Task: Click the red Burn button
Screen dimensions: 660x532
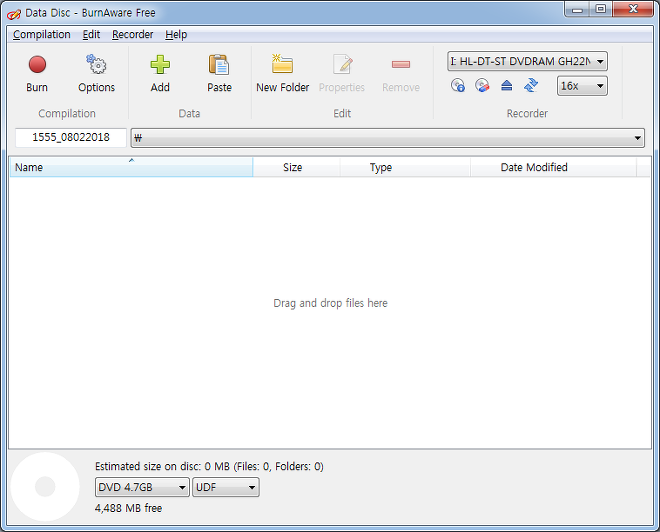Action: pos(37,73)
